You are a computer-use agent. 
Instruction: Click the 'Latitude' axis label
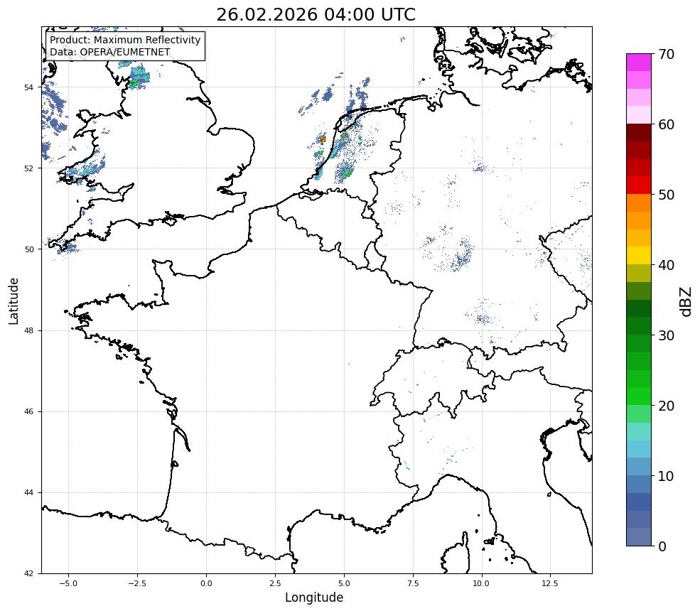(14, 301)
